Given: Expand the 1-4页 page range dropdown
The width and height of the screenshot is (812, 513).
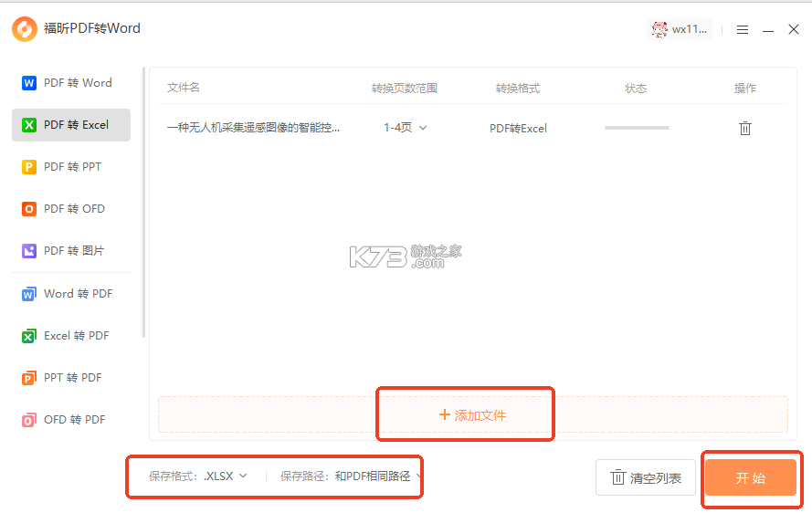Looking at the screenshot, I should click(405, 128).
